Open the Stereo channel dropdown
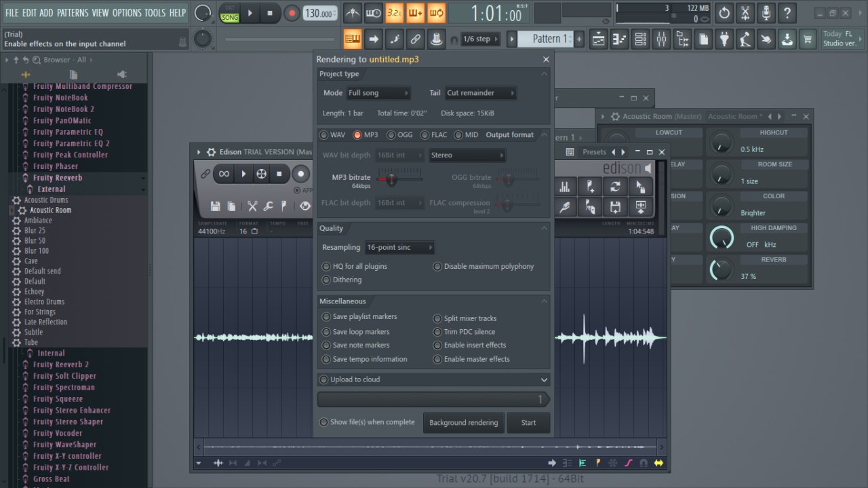 (x=467, y=155)
